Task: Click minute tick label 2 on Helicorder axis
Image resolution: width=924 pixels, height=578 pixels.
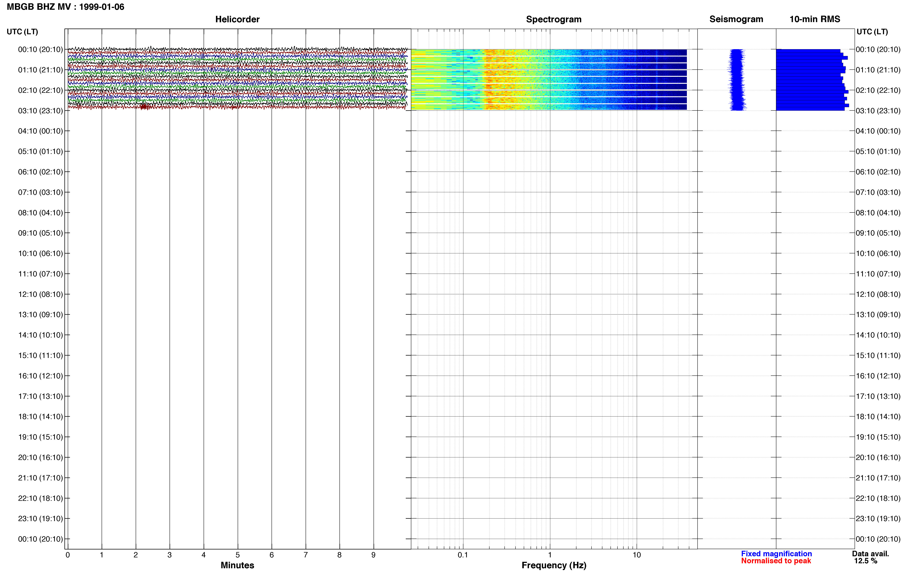Action: tap(136, 555)
